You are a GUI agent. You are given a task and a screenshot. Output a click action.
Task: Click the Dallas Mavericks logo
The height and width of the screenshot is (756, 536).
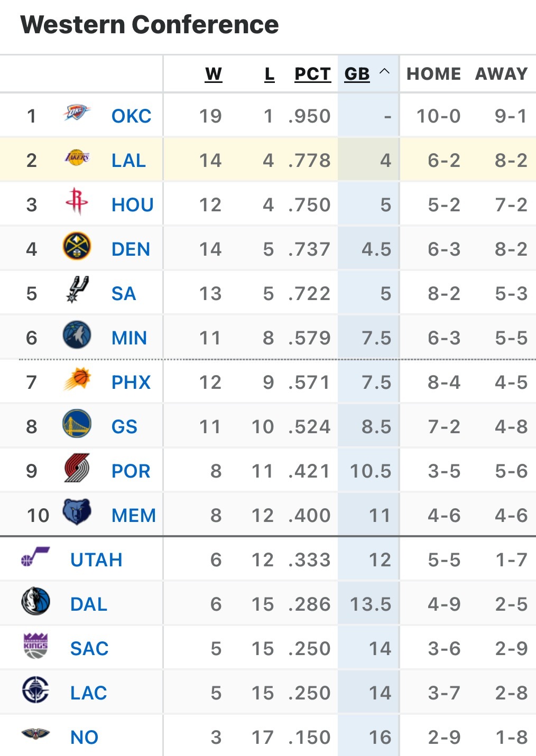[36, 601]
